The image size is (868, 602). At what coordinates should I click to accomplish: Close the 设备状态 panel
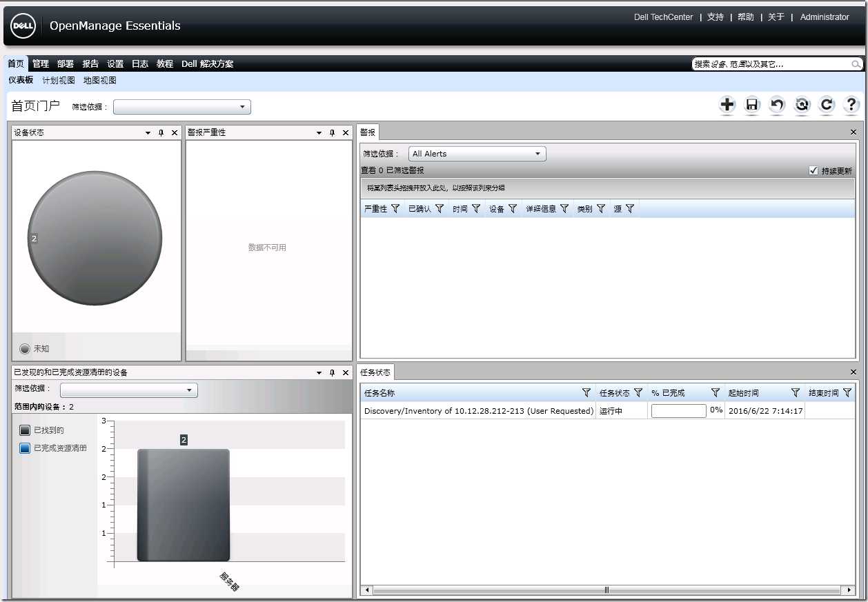pyautogui.click(x=175, y=132)
